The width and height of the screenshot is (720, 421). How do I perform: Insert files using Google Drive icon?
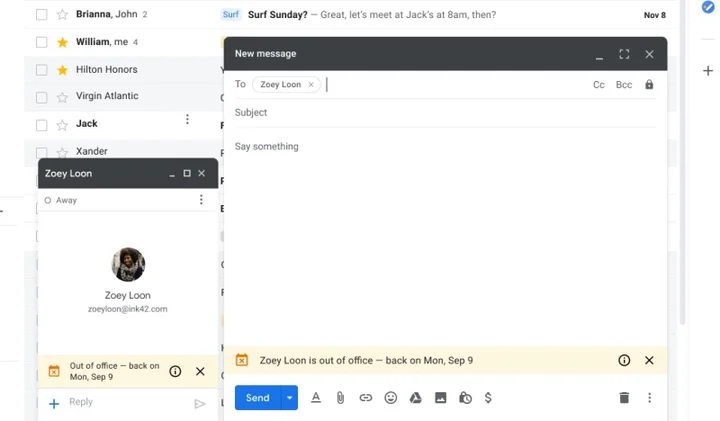416,398
